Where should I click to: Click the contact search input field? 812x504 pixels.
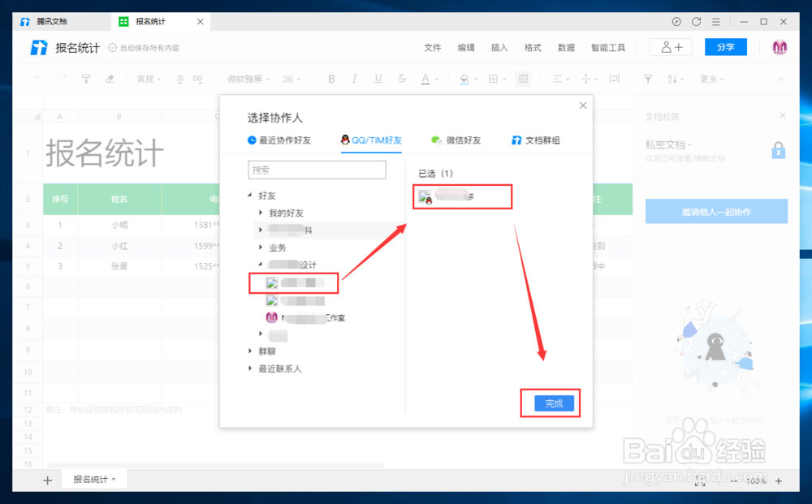(317, 170)
